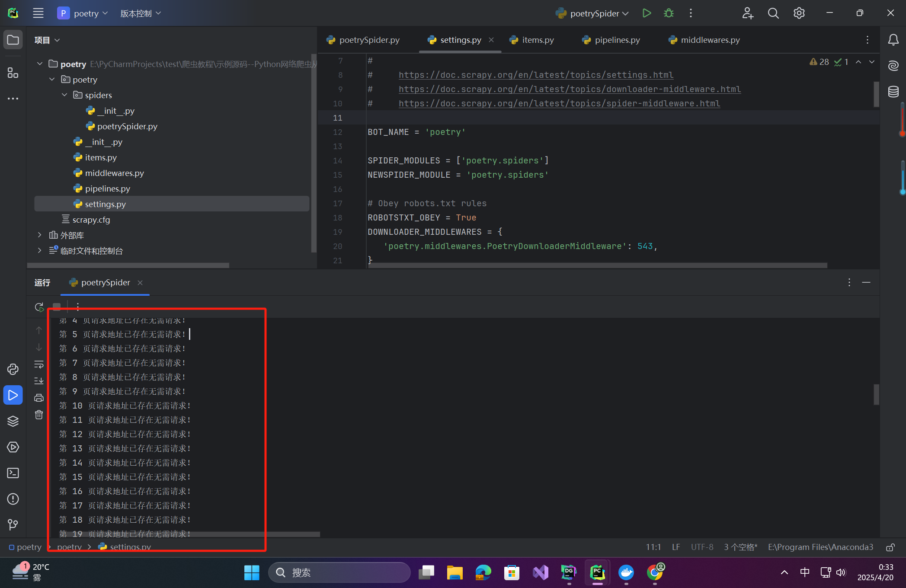Rerun poetrySpider in run panel

(x=39, y=307)
